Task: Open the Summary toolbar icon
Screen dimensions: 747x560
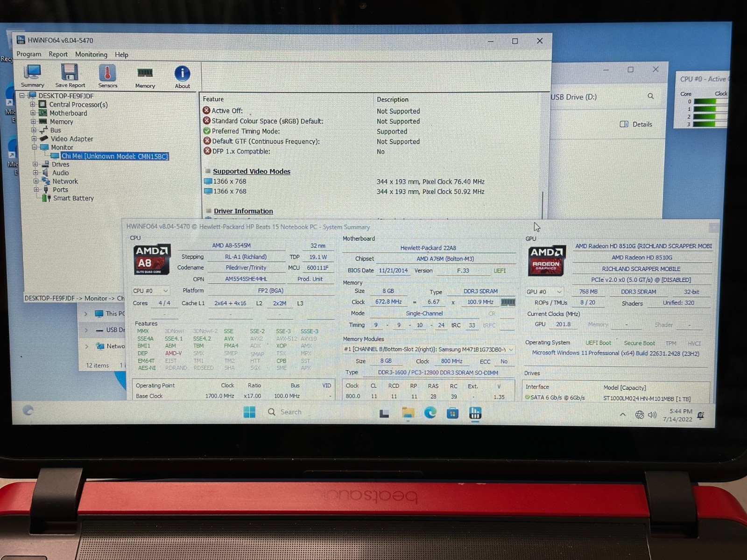Action: (32, 76)
